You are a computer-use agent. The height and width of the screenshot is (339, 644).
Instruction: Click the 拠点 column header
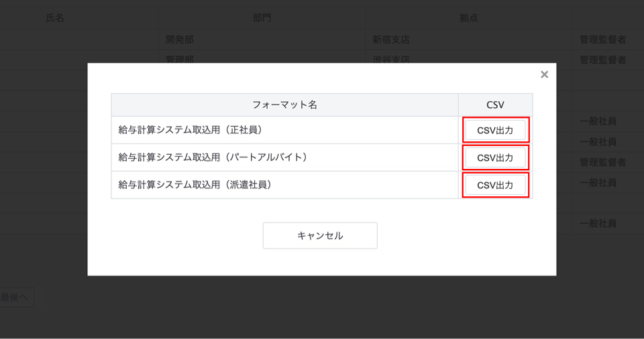tap(469, 18)
